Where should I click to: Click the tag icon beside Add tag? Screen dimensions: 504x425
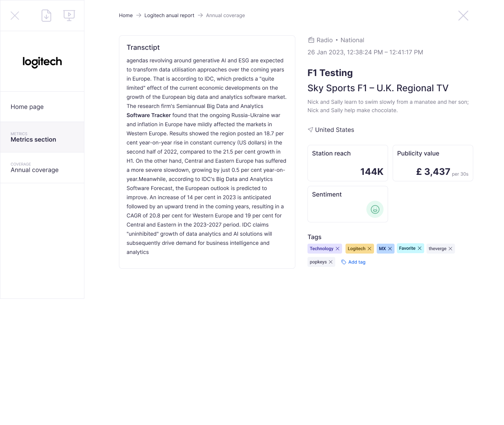[x=343, y=262]
